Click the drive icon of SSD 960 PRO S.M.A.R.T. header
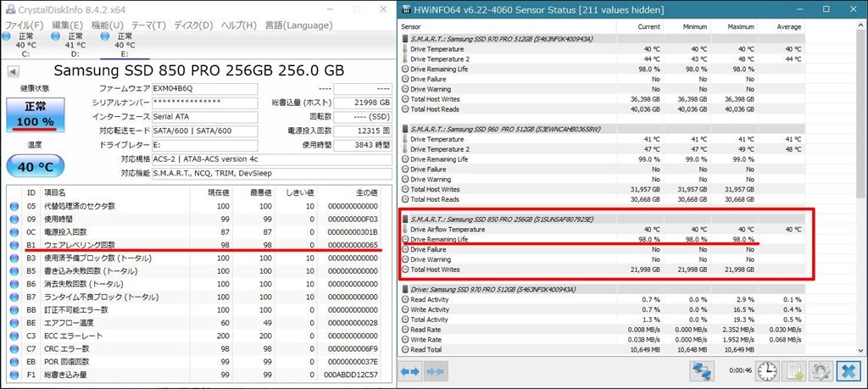This screenshot has height=389, width=868. 404,130
